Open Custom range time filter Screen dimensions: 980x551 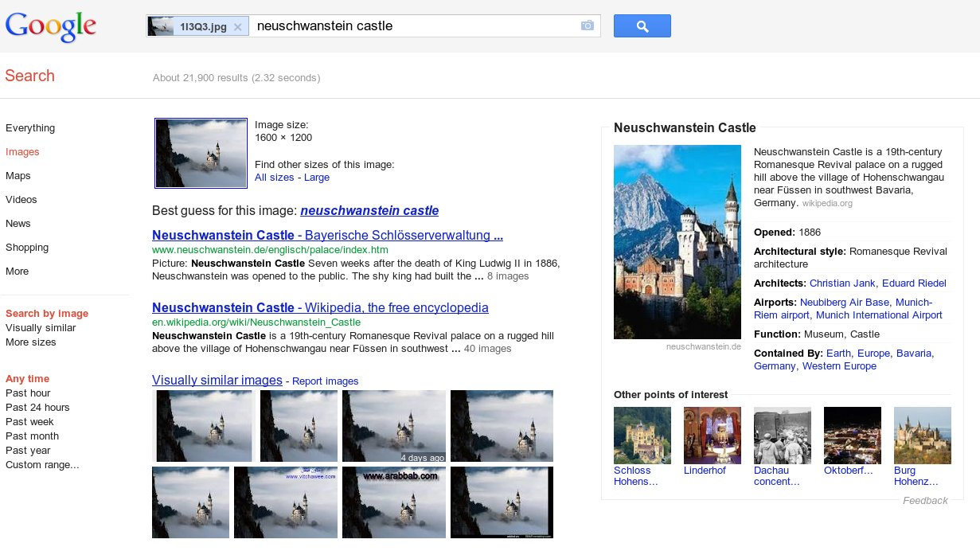pos(42,465)
